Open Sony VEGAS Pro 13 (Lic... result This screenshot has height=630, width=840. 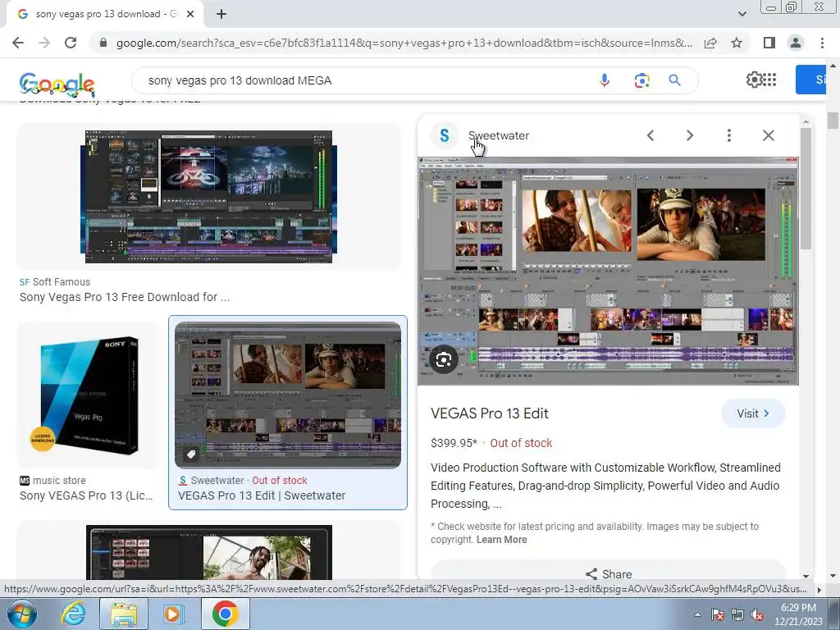(86, 495)
